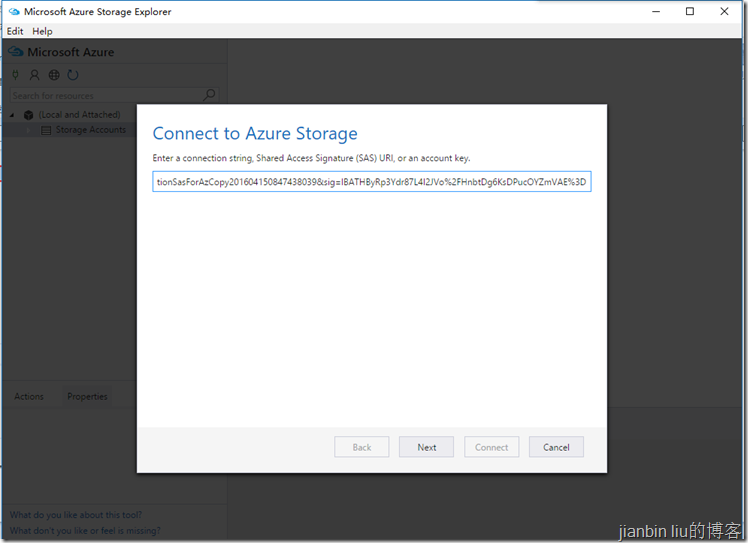Expand the Storage Accounts node

click(x=29, y=130)
